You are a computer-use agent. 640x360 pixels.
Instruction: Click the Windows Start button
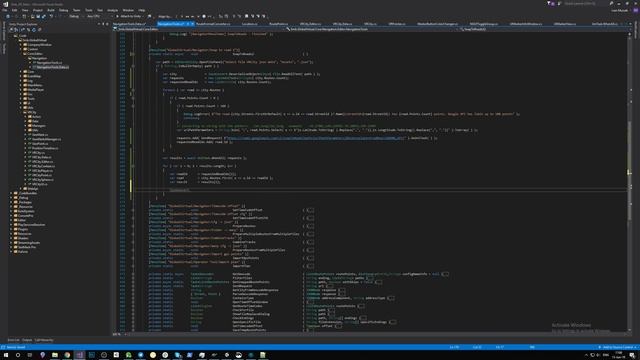[6, 355]
